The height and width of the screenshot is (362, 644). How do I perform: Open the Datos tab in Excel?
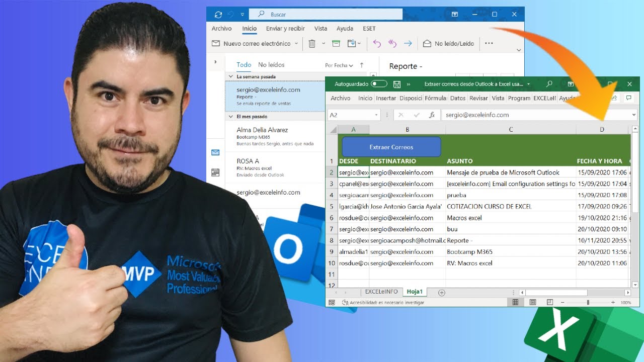click(x=458, y=99)
